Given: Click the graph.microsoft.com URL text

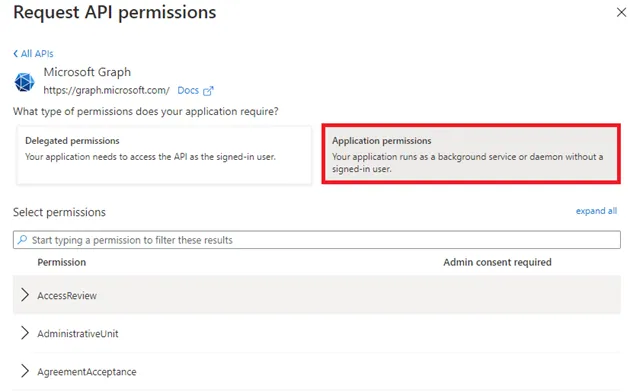Looking at the screenshot, I should click(106, 90).
